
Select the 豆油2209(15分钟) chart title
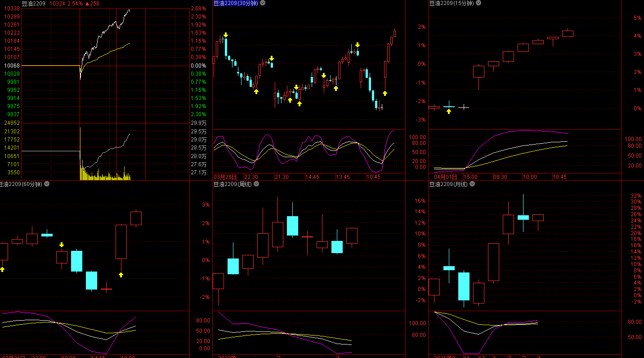(452, 3)
